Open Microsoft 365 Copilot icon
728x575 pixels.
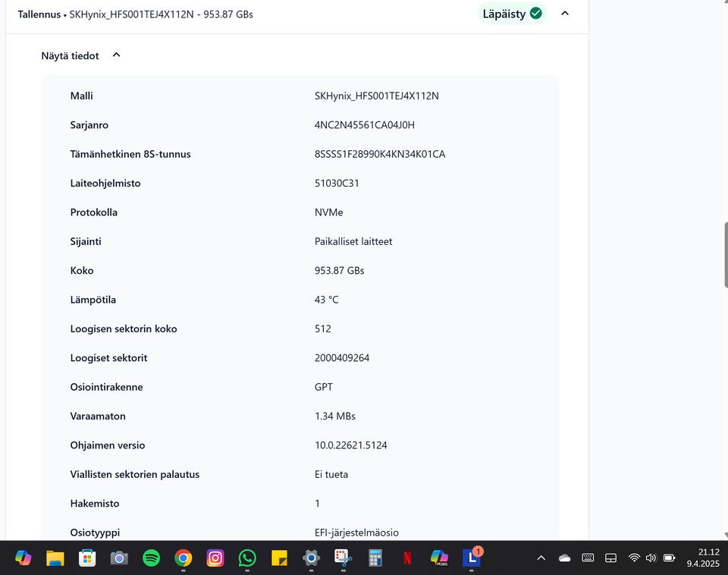[x=439, y=558]
